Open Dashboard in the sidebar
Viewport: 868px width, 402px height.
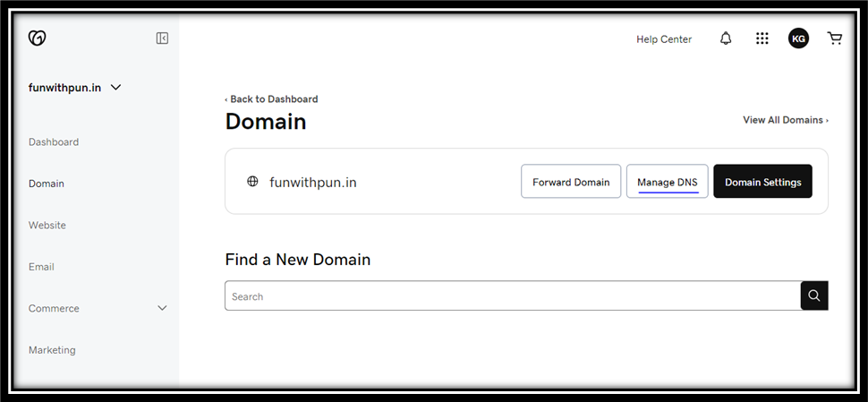[54, 141]
